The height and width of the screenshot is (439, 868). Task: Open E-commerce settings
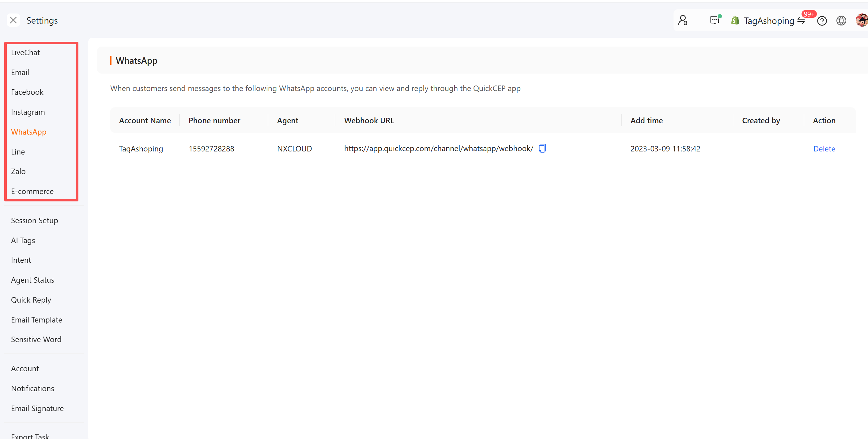point(32,191)
